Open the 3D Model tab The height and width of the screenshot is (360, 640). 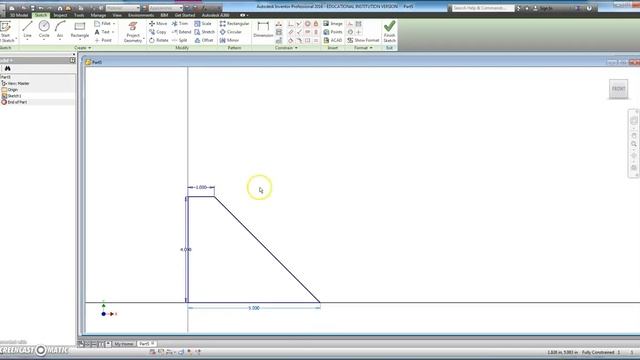pyautogui.click(x=19, y=15)
